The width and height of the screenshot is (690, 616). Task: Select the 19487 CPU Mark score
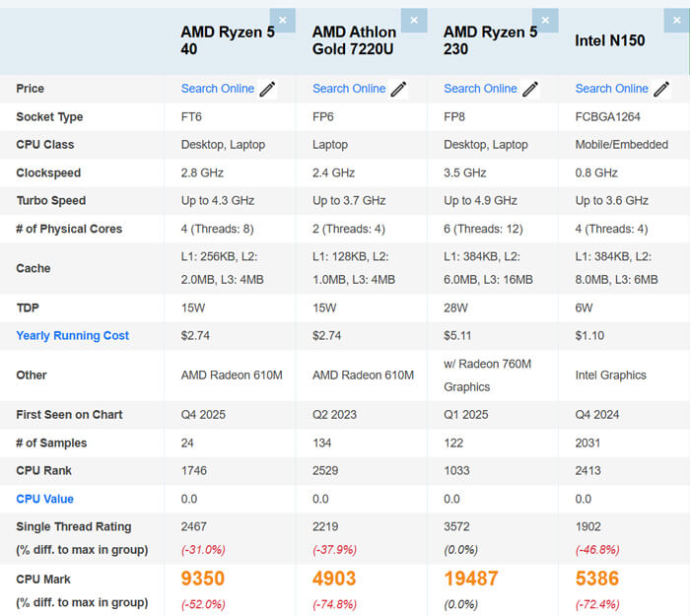[471, 579]
